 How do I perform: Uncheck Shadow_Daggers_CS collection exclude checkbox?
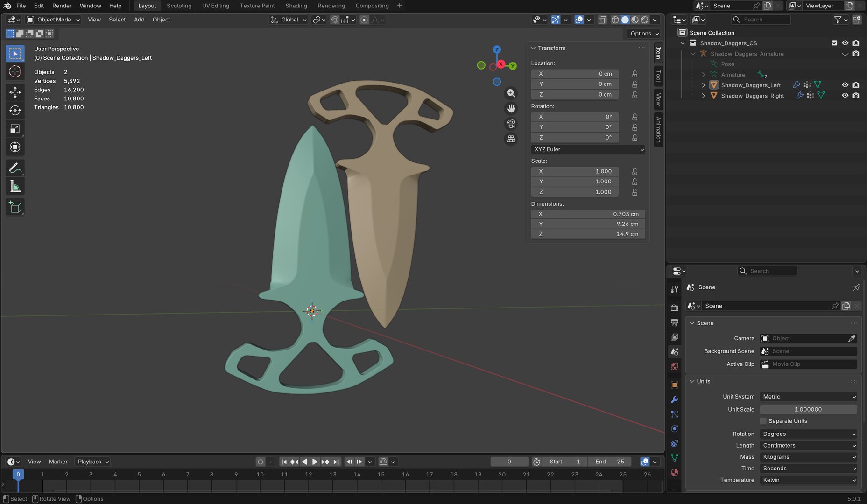point(834,43)
